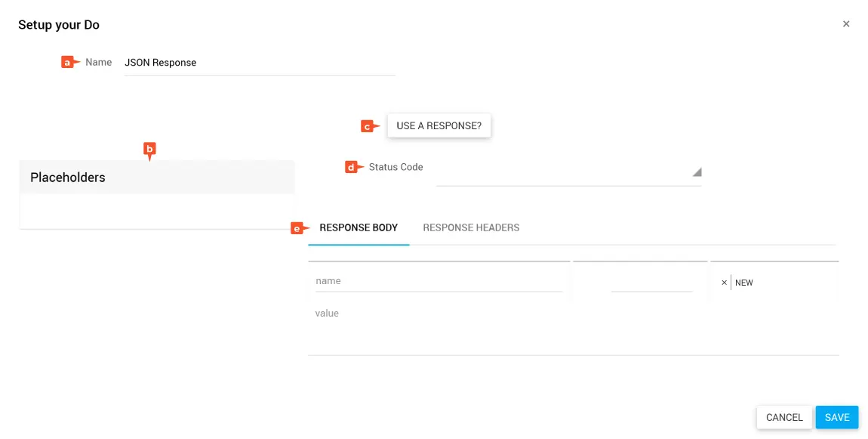Click the orange callout marker 'e'
Image resolution: width=868 pixels, height=439 pixels.
click(298, 228)
